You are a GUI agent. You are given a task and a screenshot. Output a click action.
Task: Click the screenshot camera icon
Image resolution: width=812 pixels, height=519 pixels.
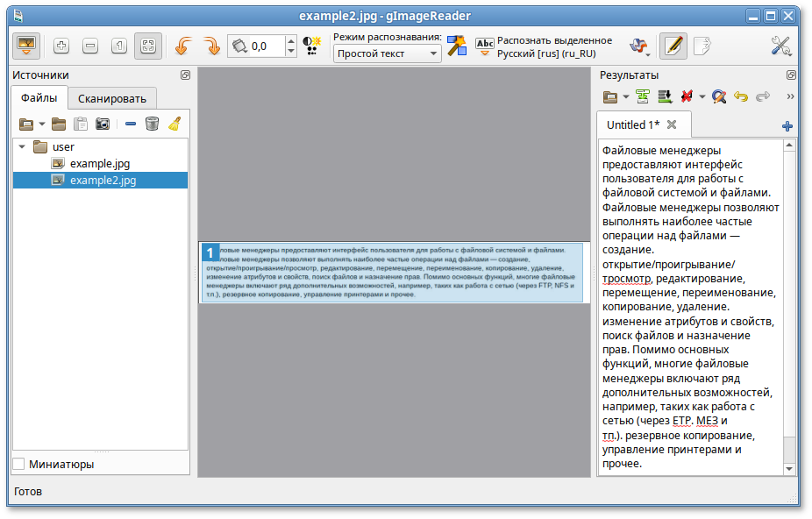pyautogui.click(x=103, y=124)
